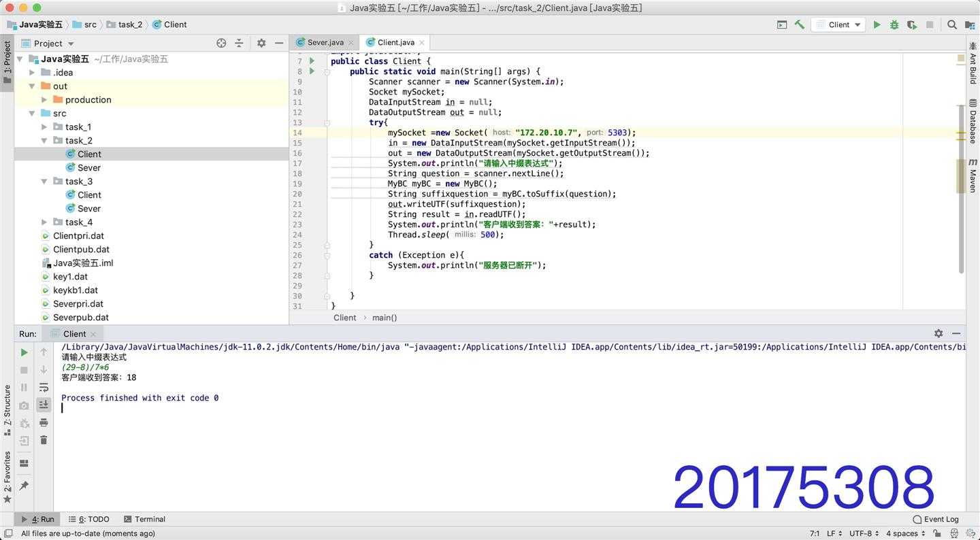Click run gutter arrow at line 8
980x540 pixels.
point(312,71)
